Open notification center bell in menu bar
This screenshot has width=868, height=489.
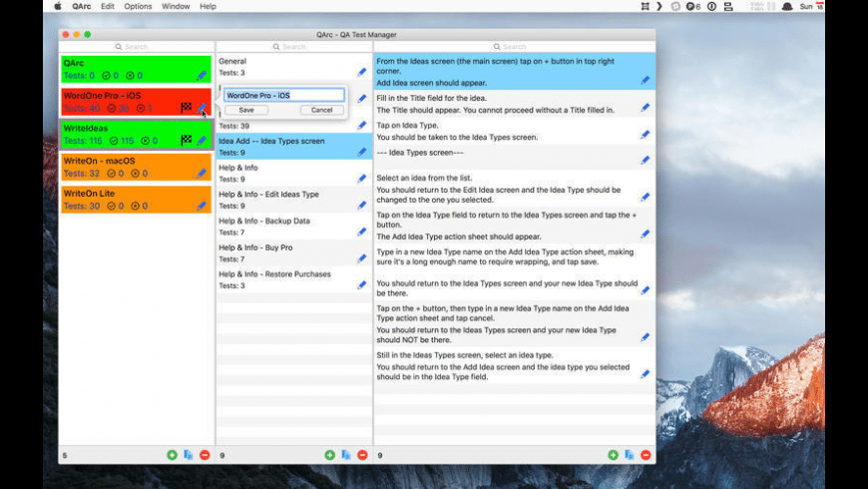click(x=787, y=7)
